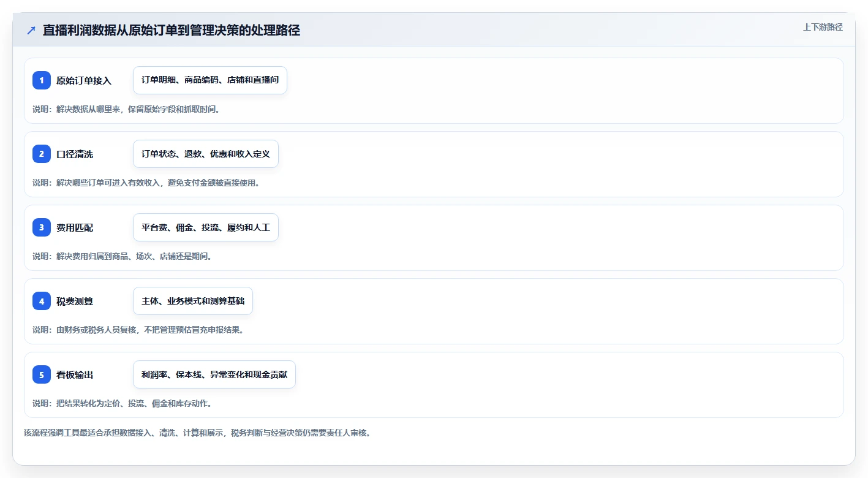Screen dimensions: 868x478
Task: Click the 主体、业务模式和测算基础 chip
Action: click(193, 301)
